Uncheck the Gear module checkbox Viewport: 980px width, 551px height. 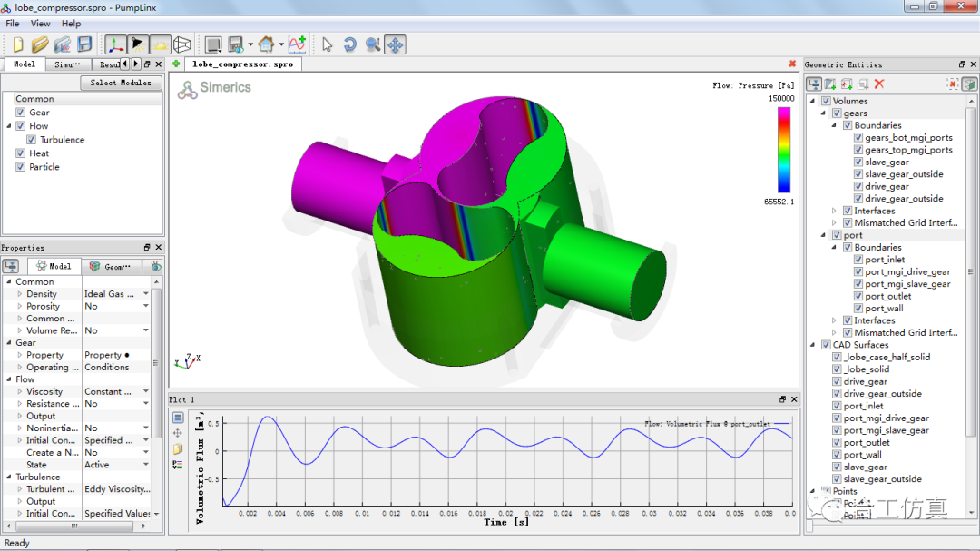21,113
